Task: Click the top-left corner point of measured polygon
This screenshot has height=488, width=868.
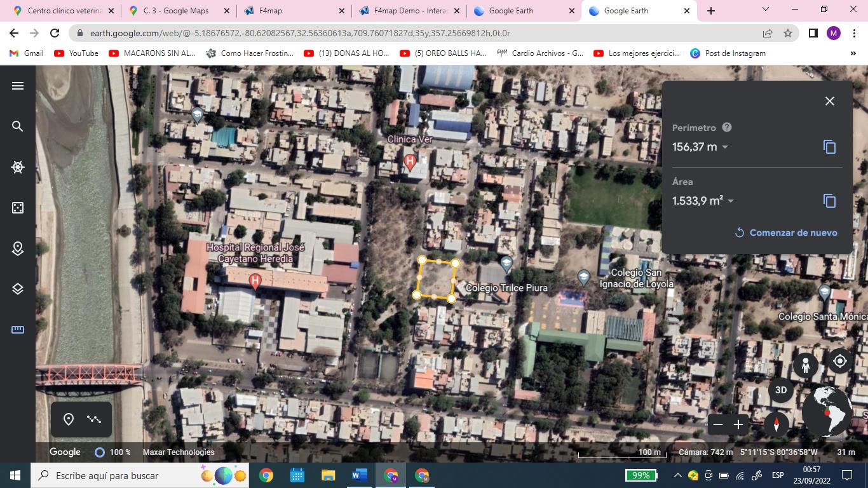Action: point(422,260)
